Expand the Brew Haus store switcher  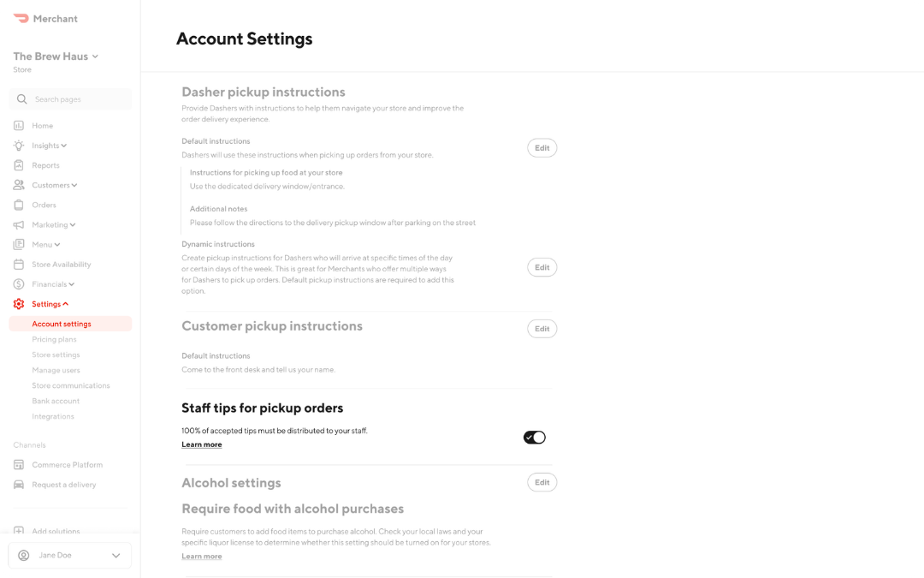coord(55,56)
